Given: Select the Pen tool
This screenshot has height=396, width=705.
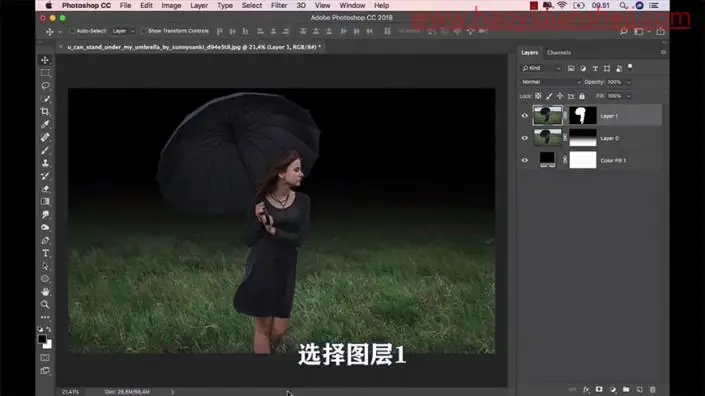Looking at the screenshot, I should [45, 240].
